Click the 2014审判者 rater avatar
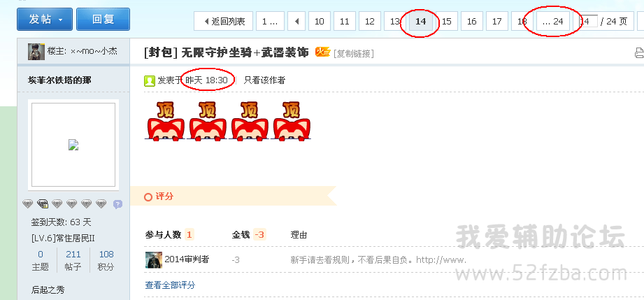 coord(154,259)
